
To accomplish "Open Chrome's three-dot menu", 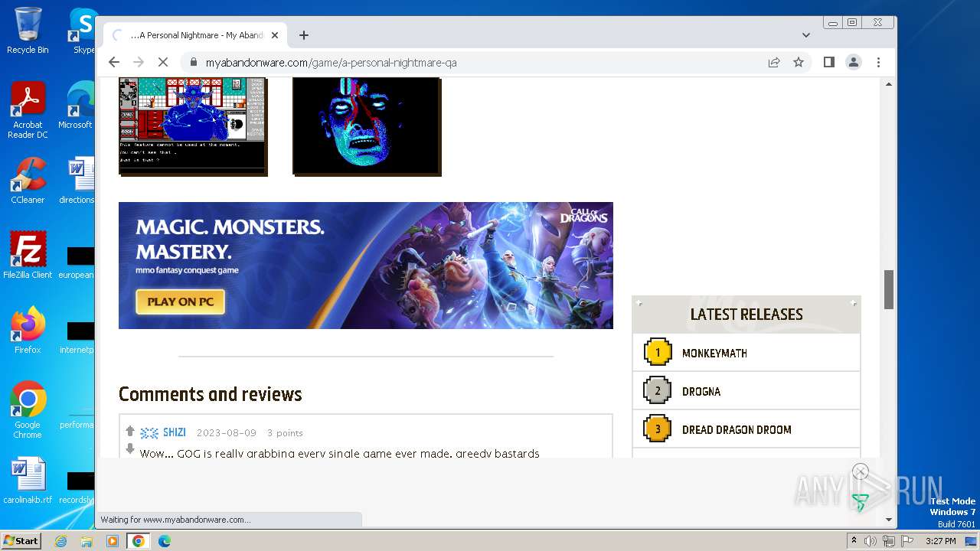I will (x=878, y=62).
